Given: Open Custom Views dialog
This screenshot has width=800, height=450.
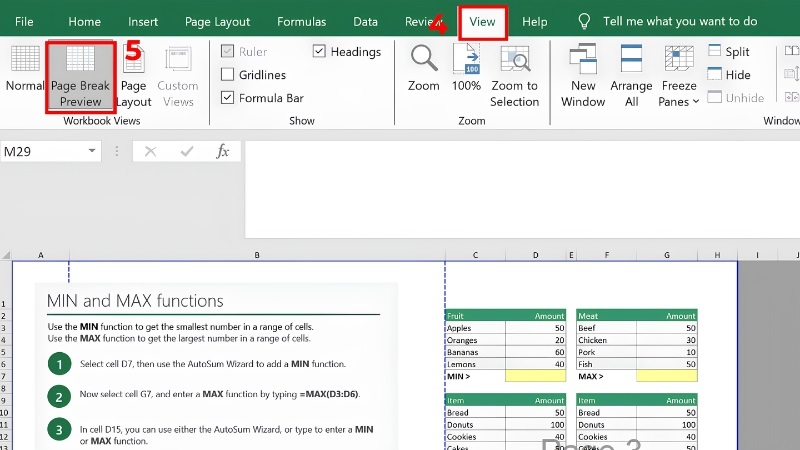Looking at the screenshot, I should 178,77.
